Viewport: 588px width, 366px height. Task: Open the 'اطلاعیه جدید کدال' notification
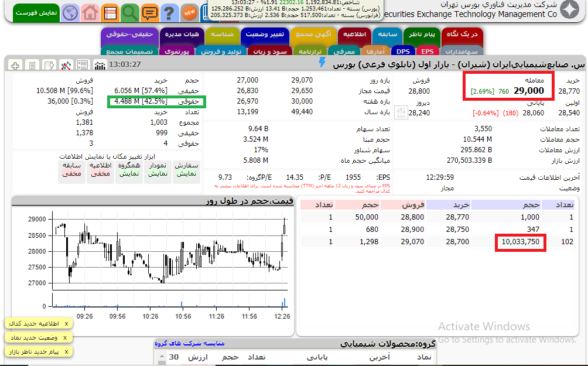click(x=34, y=324)
